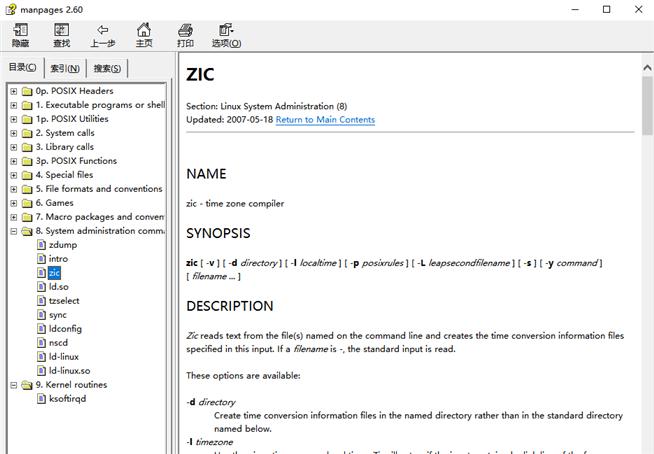Switch to the 搜索(S) search tab
This screenshot has height=454, width=654.
[107, 68]
